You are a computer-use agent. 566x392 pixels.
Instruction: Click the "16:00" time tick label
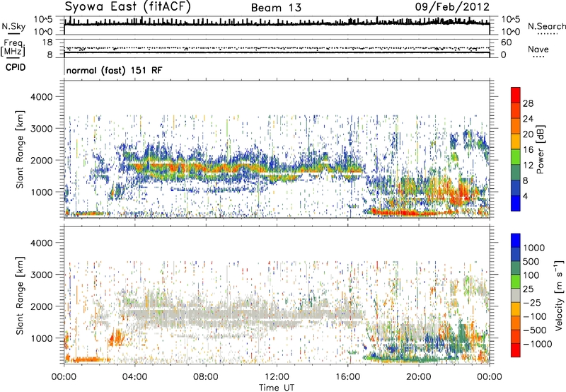click(347, 377)
